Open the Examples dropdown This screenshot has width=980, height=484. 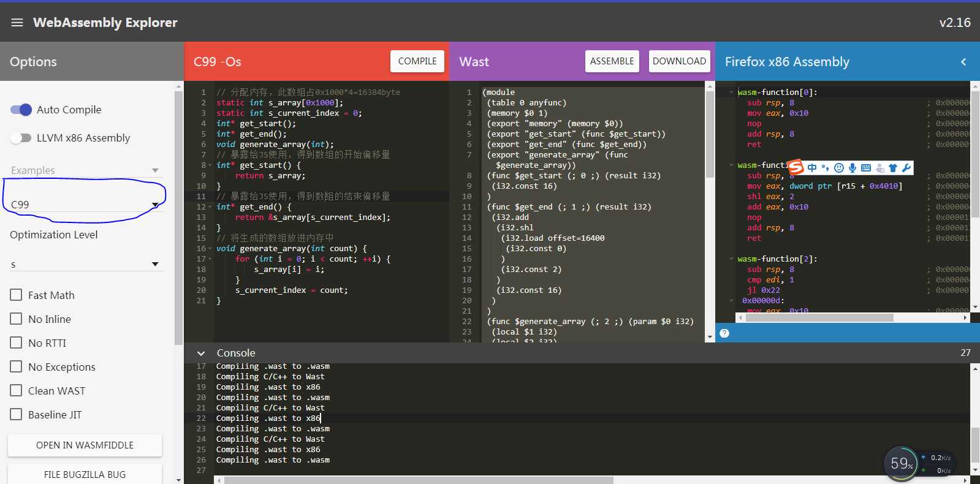point(85,170)
